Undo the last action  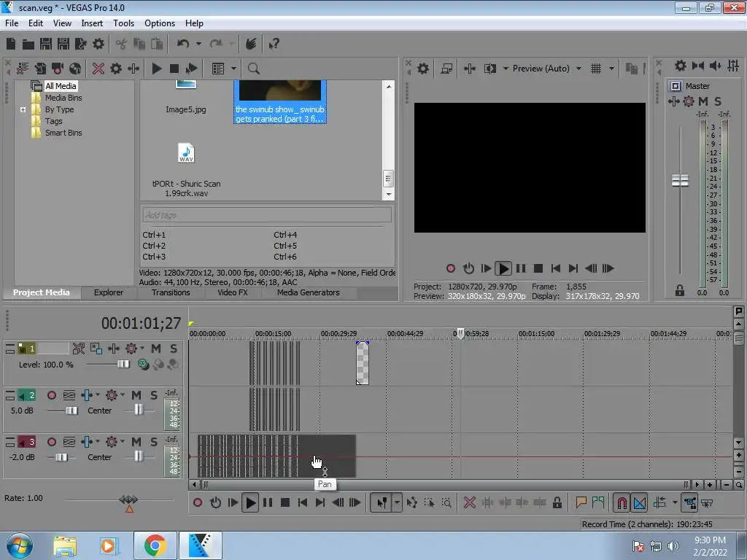(183, 44)
